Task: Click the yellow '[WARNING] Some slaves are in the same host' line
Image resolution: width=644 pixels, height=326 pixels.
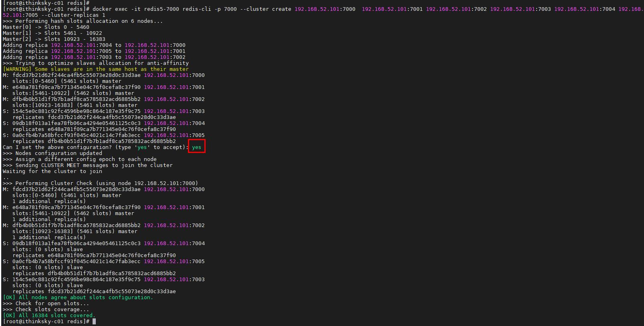Action: (x=95, y=69)
